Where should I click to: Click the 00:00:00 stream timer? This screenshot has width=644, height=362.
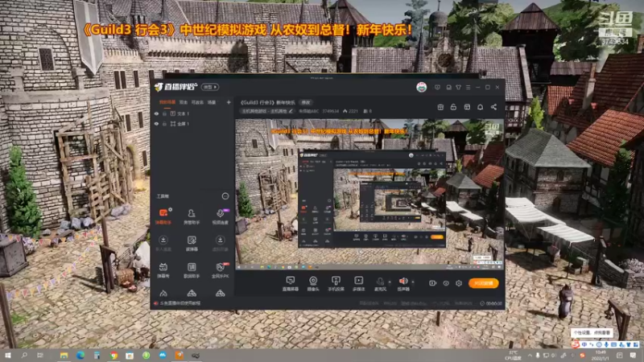point(491,303)
